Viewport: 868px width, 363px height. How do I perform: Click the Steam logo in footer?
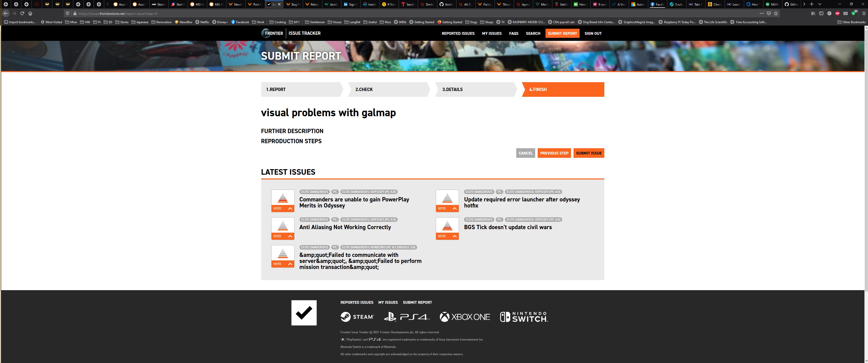click(357, 317)
